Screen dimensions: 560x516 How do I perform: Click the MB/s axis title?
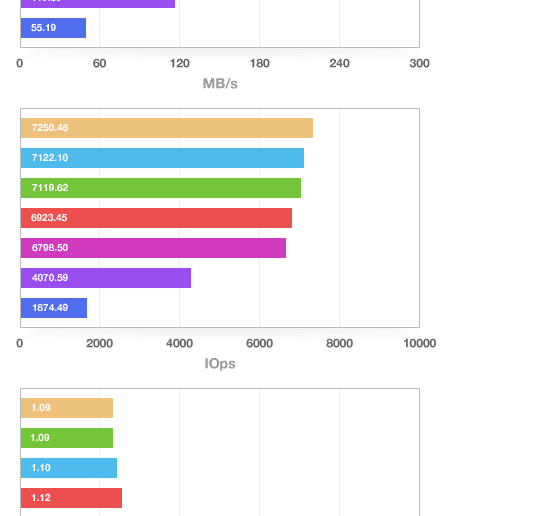220,84
